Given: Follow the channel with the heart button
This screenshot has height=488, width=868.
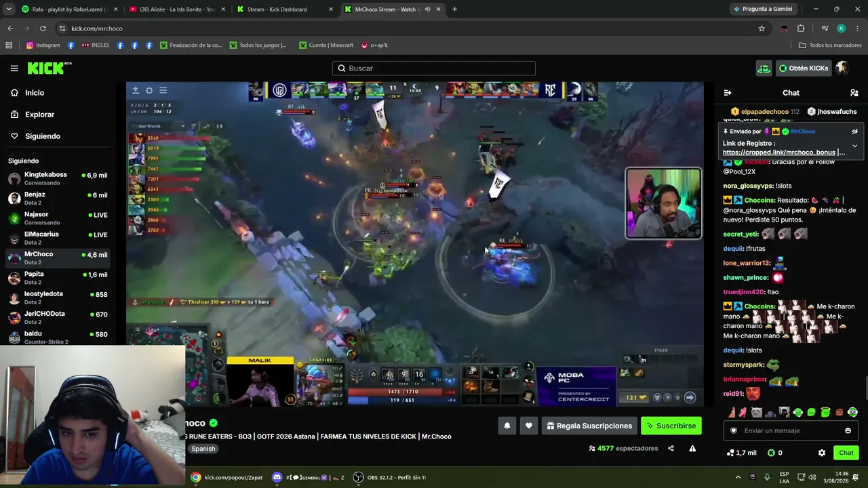Looking at the screenshot, I should 529,426.
